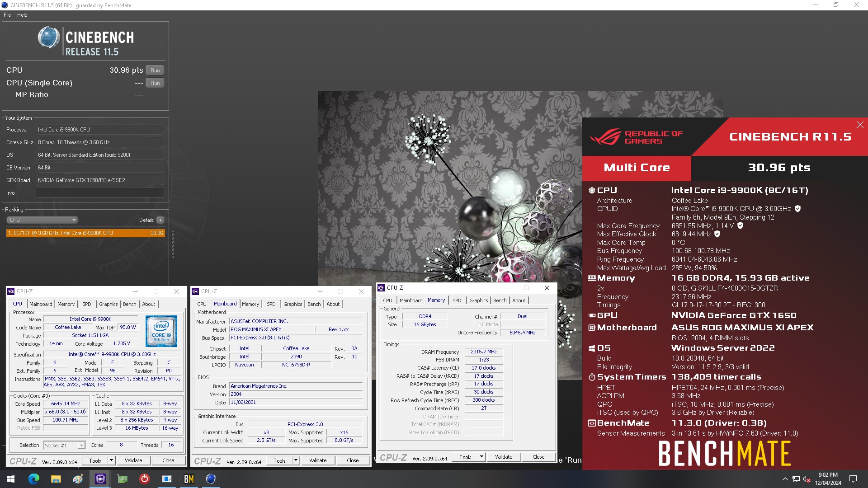Click the Max Core Frequency shield icon
The width and height of the screenshot is (868, 488).
tap(740, 225)
